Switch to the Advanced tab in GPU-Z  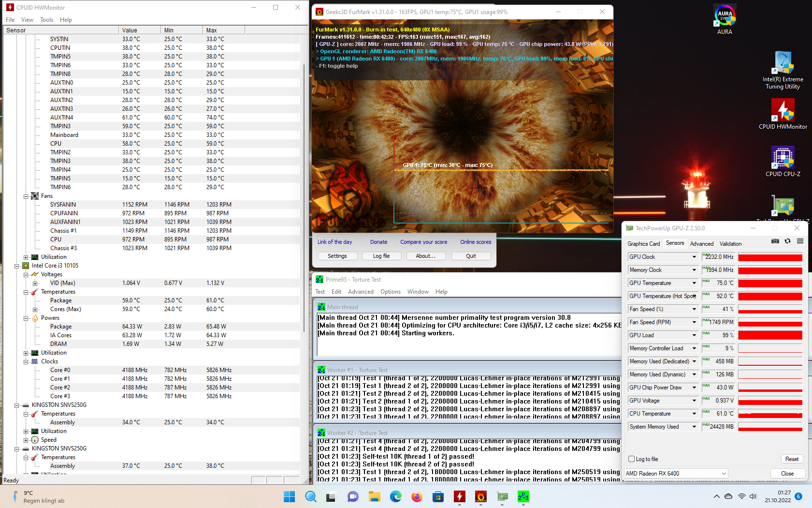click(702, 244)
